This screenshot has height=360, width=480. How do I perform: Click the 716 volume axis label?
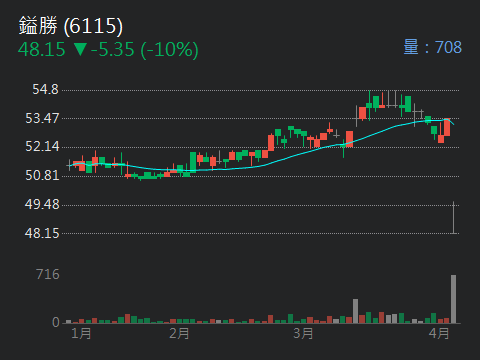pos(48,275)
